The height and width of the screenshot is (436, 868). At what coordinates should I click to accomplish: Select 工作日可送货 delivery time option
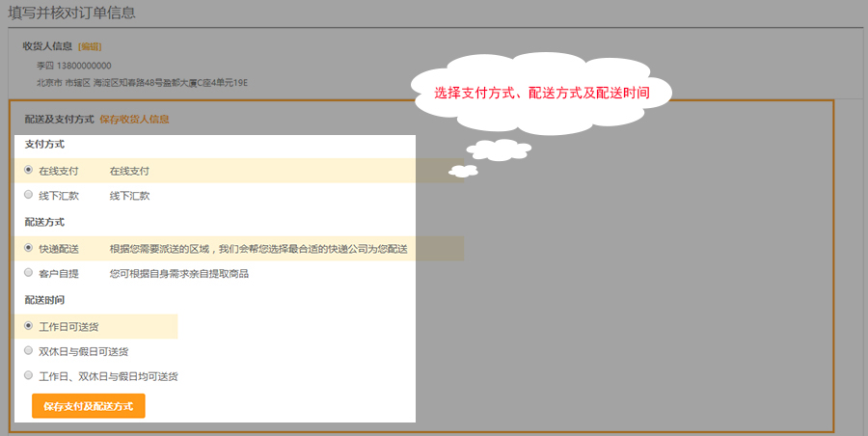click(x=28, y=326)
